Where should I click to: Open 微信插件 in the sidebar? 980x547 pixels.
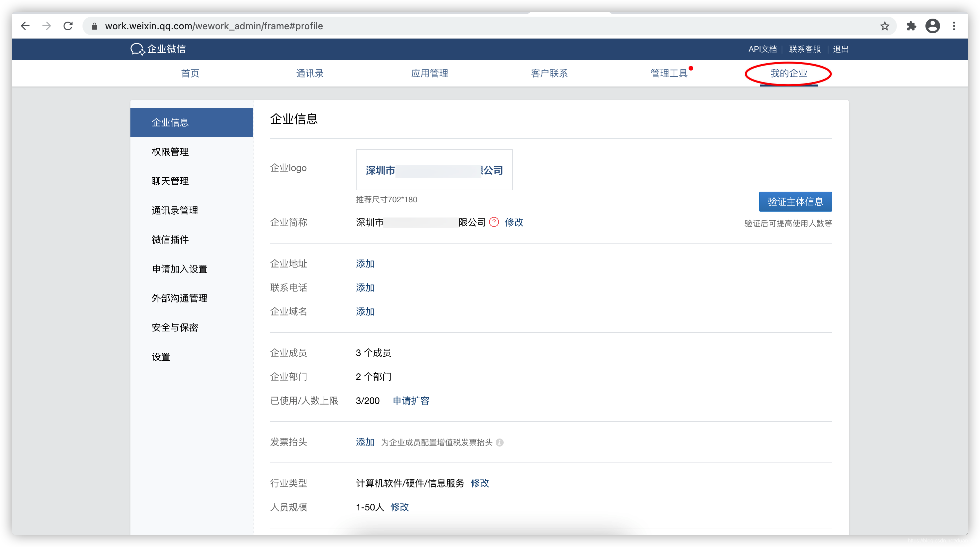pyautogui.click(x=191, y=240)
